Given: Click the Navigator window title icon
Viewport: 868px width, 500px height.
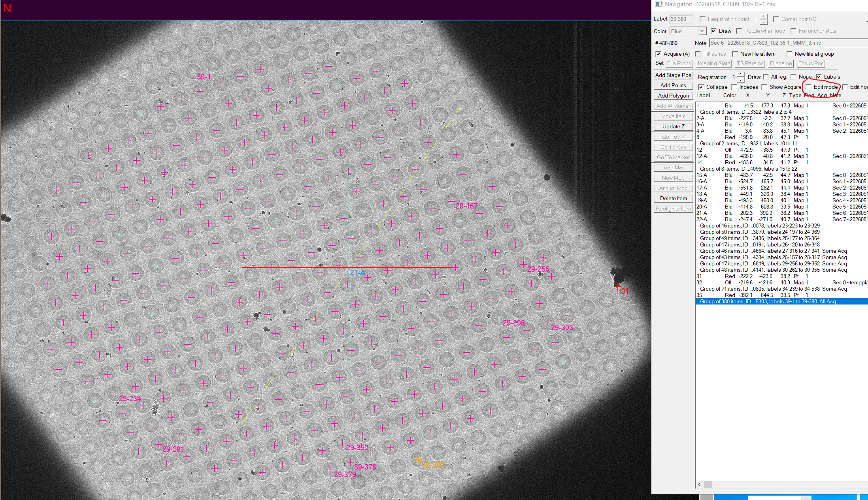Looking at the screenshot, I should coord(659,4).
